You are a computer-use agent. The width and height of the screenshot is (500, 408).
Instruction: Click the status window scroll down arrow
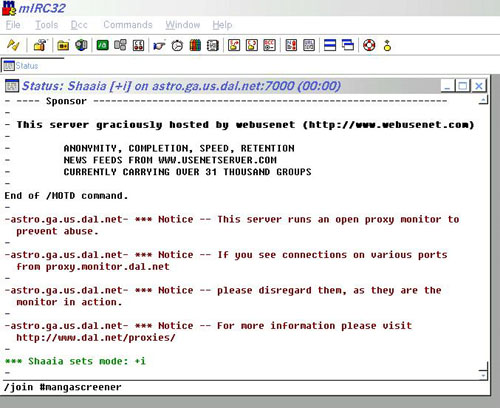pyautogui.click(x=483, y=375)
